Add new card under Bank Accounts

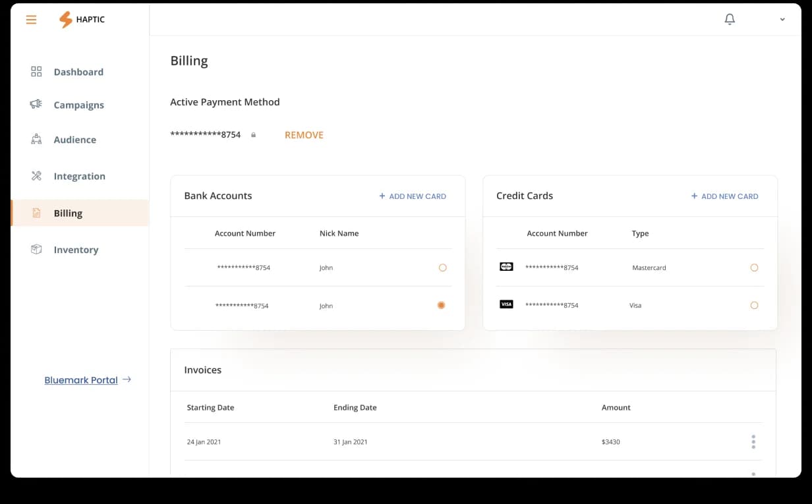413,196
